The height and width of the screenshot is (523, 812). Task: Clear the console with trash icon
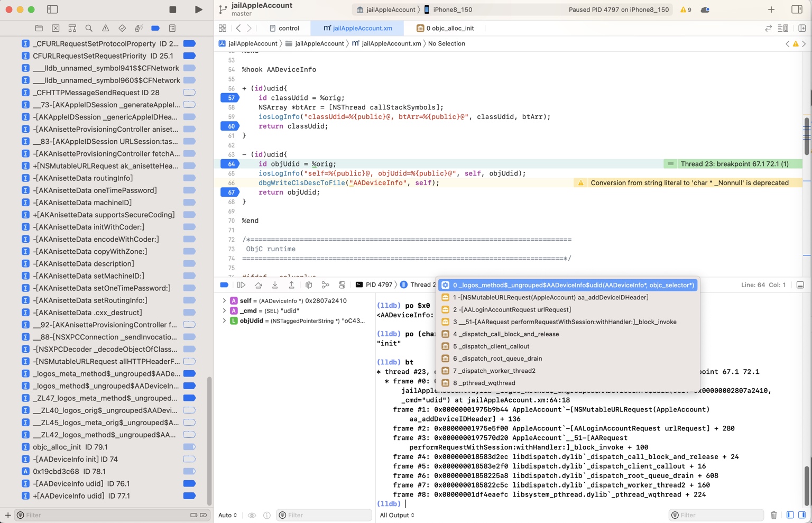click(774, 515)
